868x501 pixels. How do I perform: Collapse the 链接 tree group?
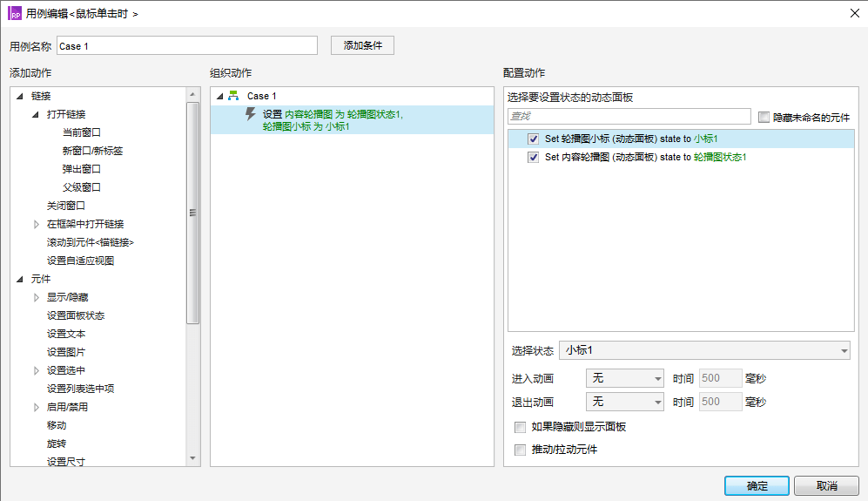click(20, 96)
